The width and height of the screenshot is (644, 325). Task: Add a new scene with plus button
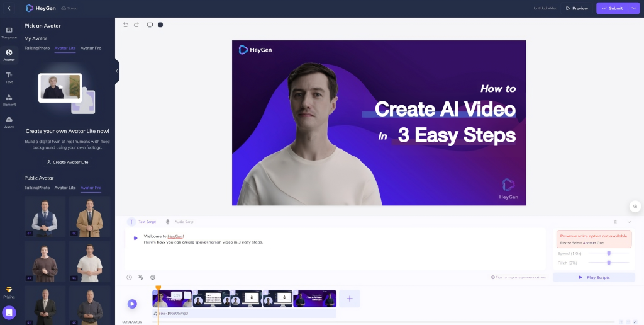(350, 299)
